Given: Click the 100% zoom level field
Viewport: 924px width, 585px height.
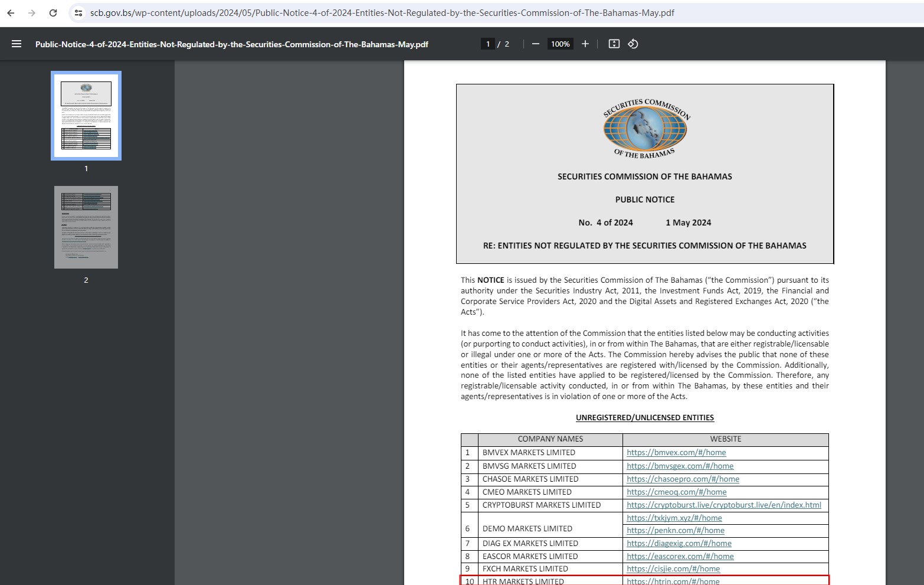Looking at the screenshot, I should click(561, 44).
